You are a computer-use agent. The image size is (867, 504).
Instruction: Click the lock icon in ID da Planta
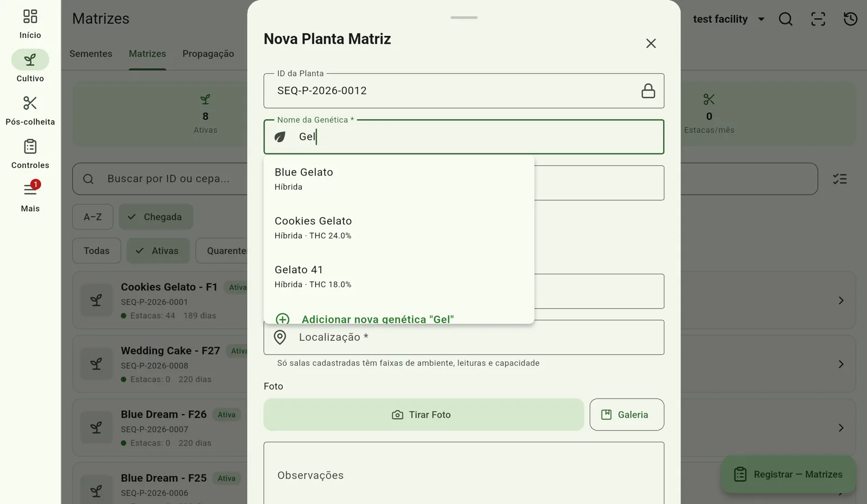tap(648, 91)
